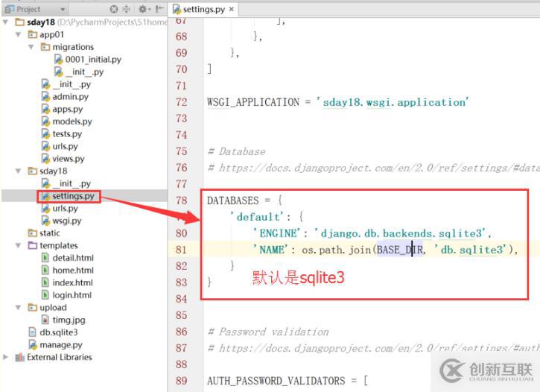Viewport: 540px width, 392px height.
Task: Open wsgi.py in sday18 package
Action: (x=66, y=221)
